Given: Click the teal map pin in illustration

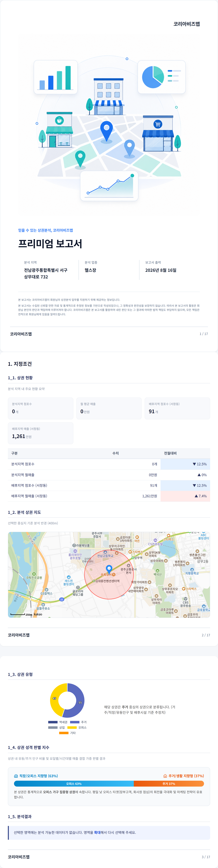Looking at the screenshot, I should pyautogui.click(x=80, y=160).
